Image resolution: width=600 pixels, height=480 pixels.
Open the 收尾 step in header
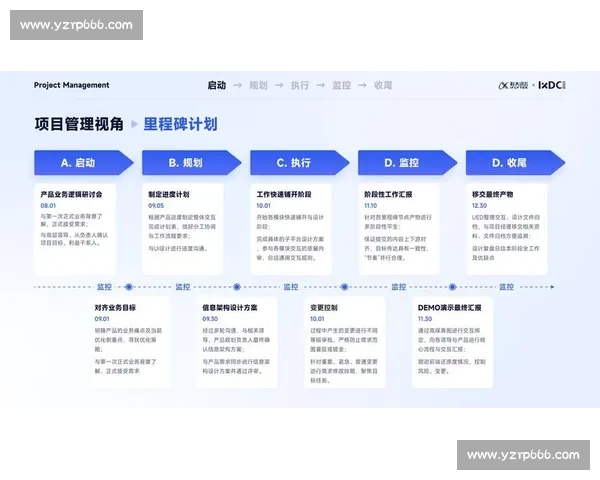383,86
